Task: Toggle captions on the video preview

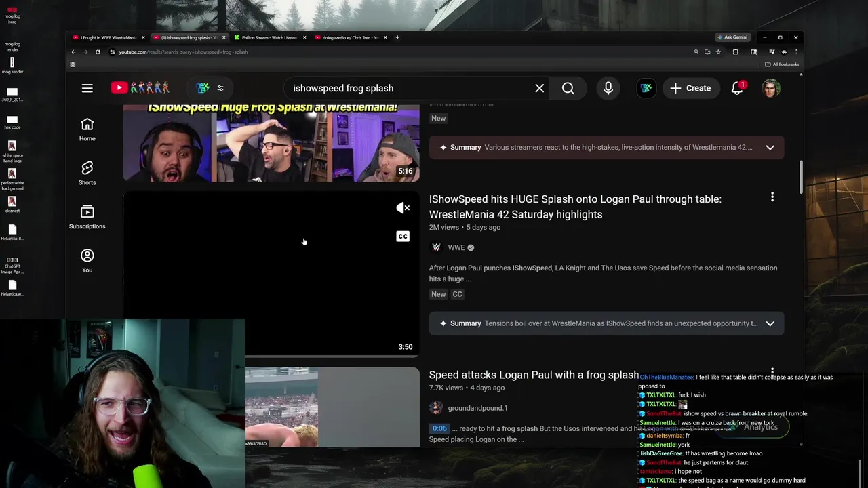Action: point(403,237)
